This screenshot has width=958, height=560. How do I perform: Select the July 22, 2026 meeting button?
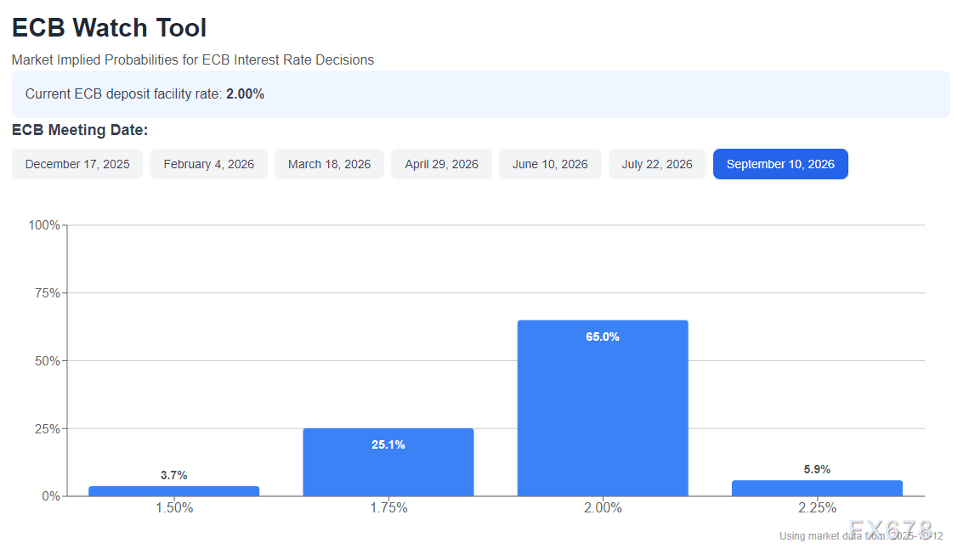point(657,164)
